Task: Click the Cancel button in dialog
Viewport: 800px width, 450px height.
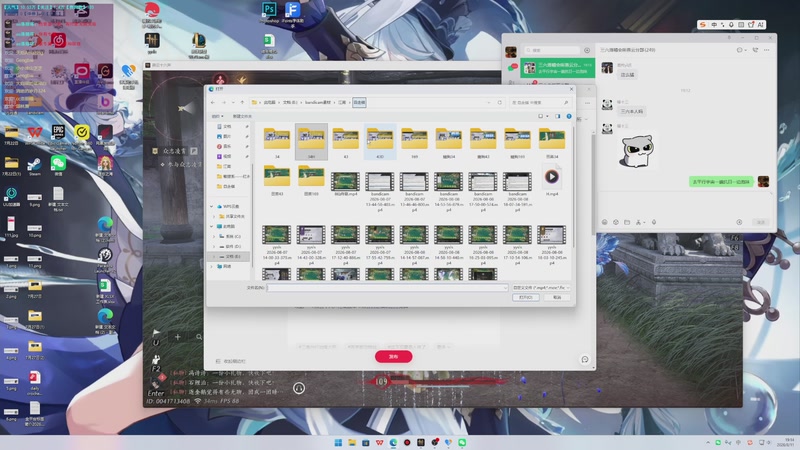Action: pyautogui.click(x=557, y=297)
